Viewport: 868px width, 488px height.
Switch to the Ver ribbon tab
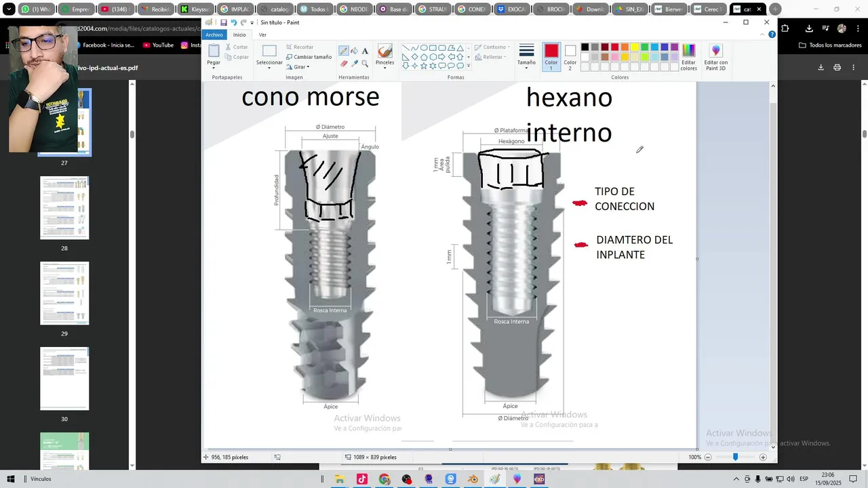(x=262, y=35)
